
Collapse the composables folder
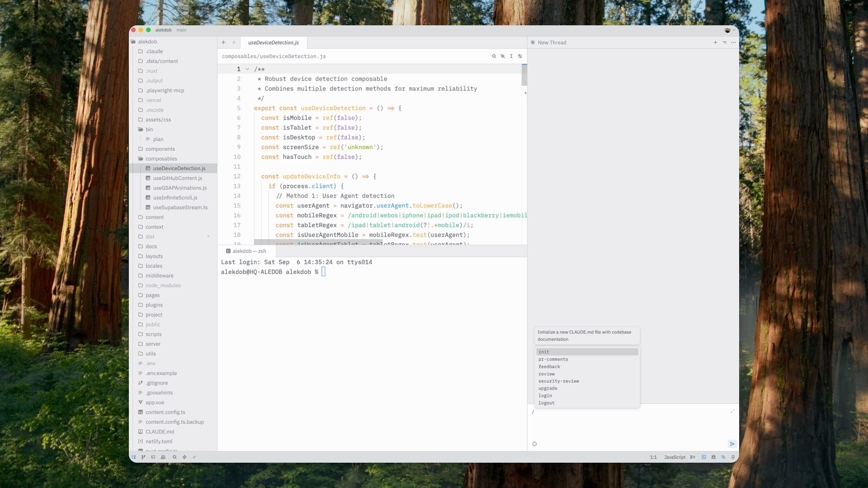coord(161,159)
